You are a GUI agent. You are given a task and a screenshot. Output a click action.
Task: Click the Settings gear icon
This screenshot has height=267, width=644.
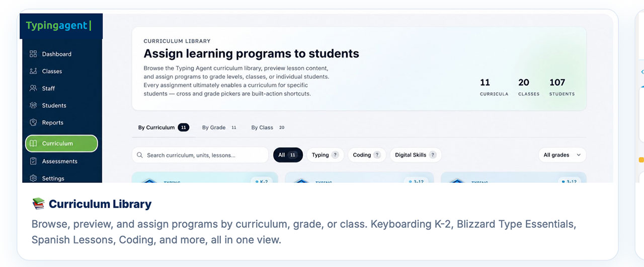33,178
